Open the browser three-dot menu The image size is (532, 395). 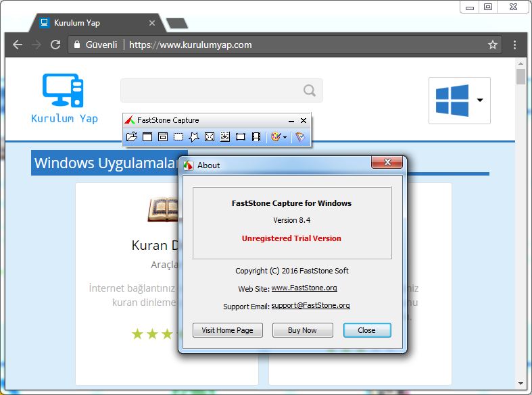click(x=514, y=45)
